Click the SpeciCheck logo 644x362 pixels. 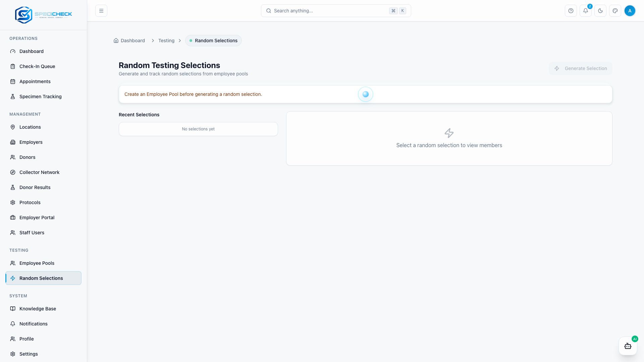point(44,15)
